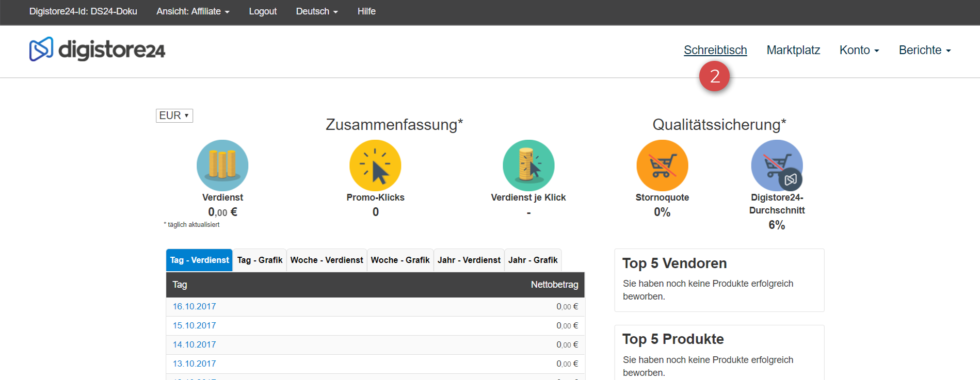Expand the Berichte menu
Image resolution: width=980 pixels, height=380 pixels.
pos(925,50)
